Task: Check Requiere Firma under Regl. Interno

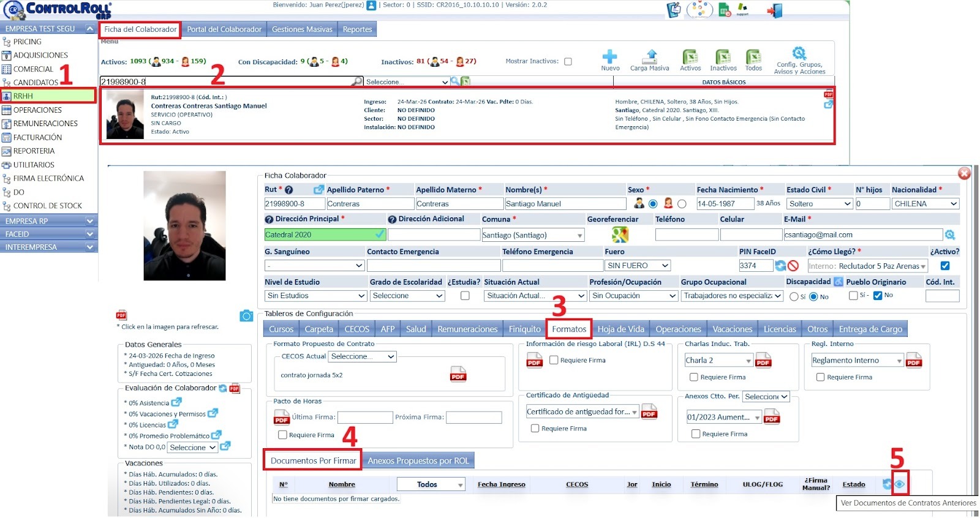Action: [x=820, y=377]
